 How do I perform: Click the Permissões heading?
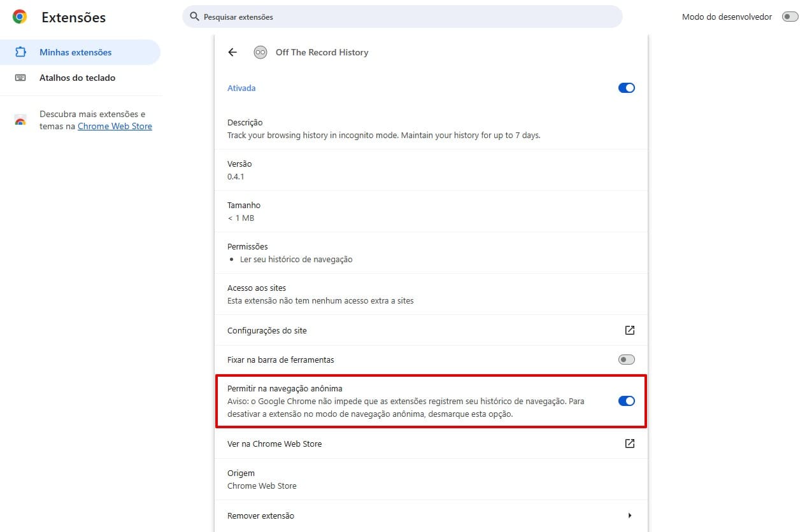tap(248, 246)
